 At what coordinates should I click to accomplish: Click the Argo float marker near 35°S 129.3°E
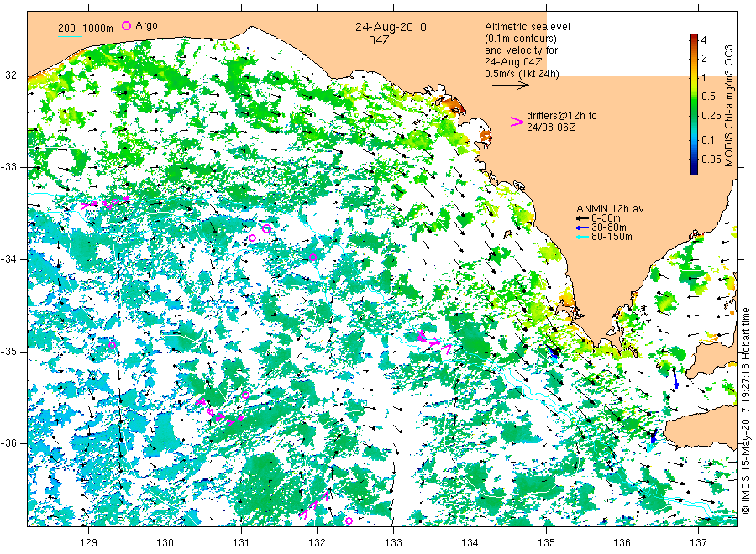coord(112,345)
